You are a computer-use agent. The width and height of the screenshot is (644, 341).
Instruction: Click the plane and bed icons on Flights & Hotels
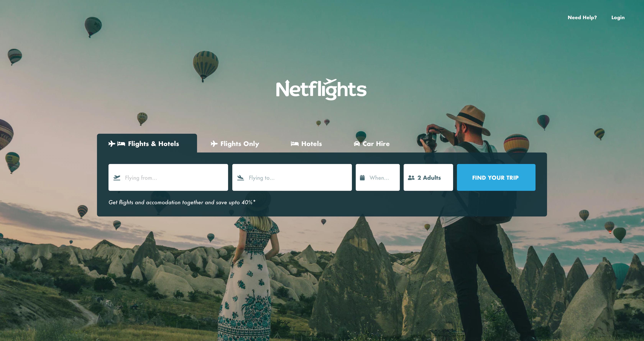(x=117, y=144)
